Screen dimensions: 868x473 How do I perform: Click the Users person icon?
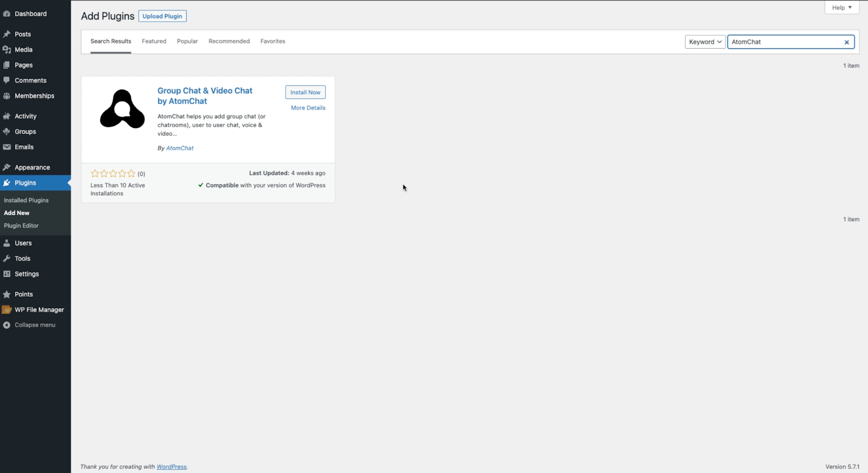[x=7, y=243]
